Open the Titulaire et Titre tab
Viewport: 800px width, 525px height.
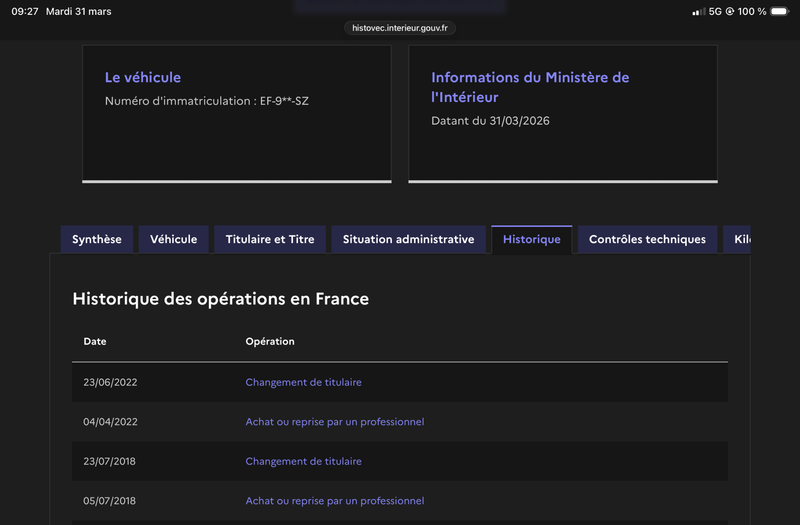[x=270, y=239]
